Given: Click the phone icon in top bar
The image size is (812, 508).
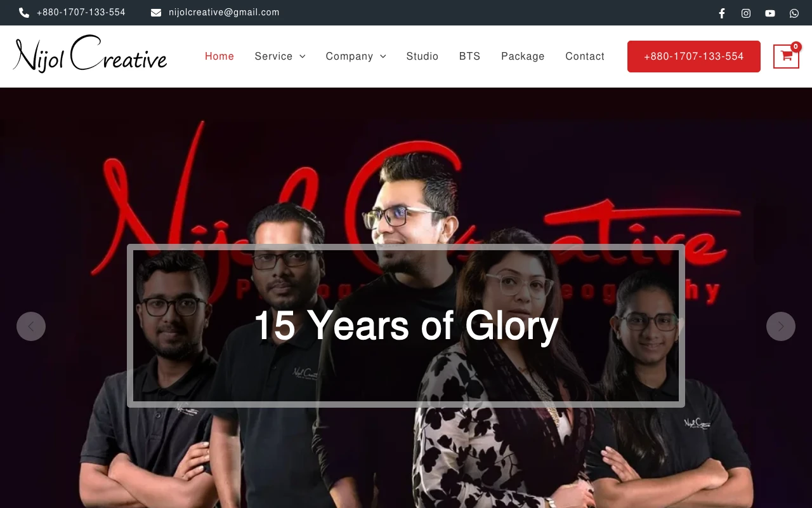Looking at the screenshot, I should point(24,13).
